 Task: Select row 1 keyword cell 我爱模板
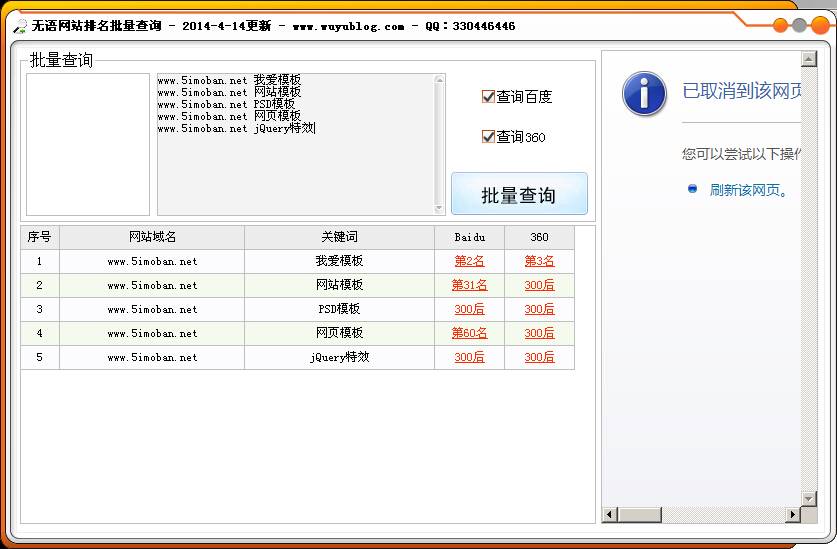[x=339, y=261]
